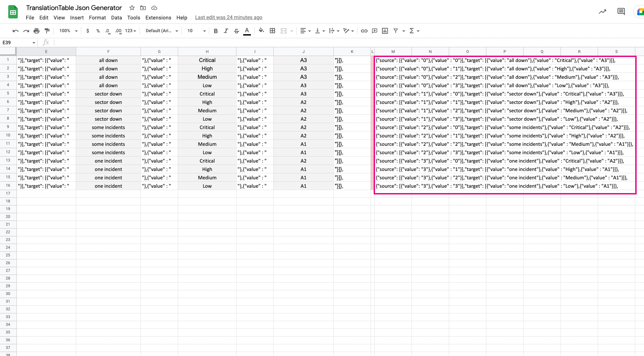
Task: Print the spreadsheet
Action: point(37,31)
